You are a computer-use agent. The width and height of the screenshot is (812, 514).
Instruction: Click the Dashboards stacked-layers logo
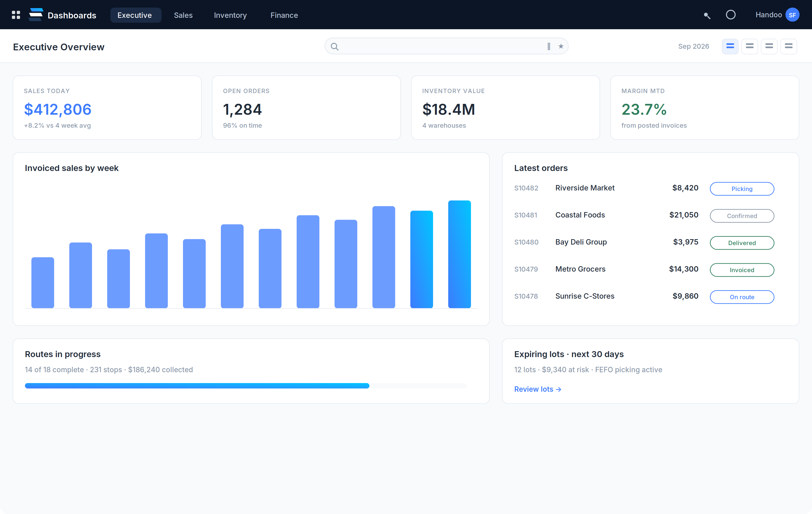[x=36, y=15]
